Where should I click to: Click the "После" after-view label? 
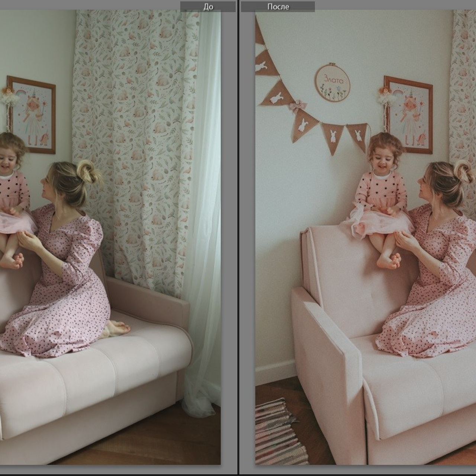tap(278, 6)
